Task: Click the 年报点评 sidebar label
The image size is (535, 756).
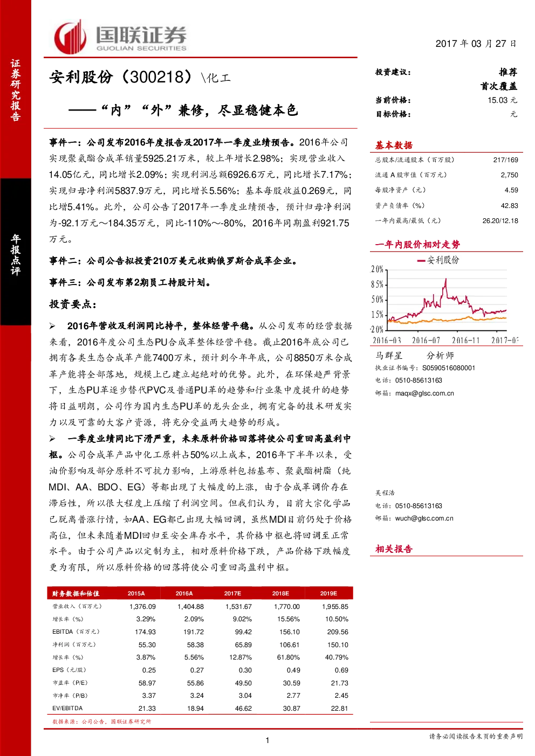Action: (x=16, y=255)
